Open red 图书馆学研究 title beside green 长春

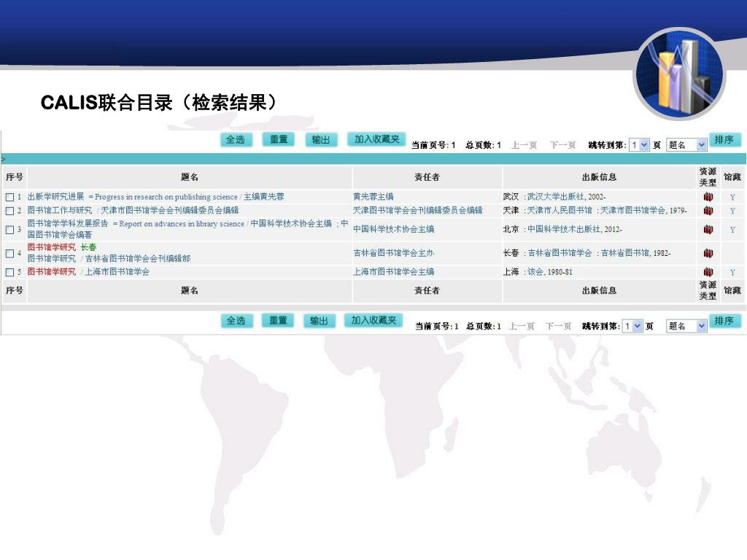click(52, 247)
